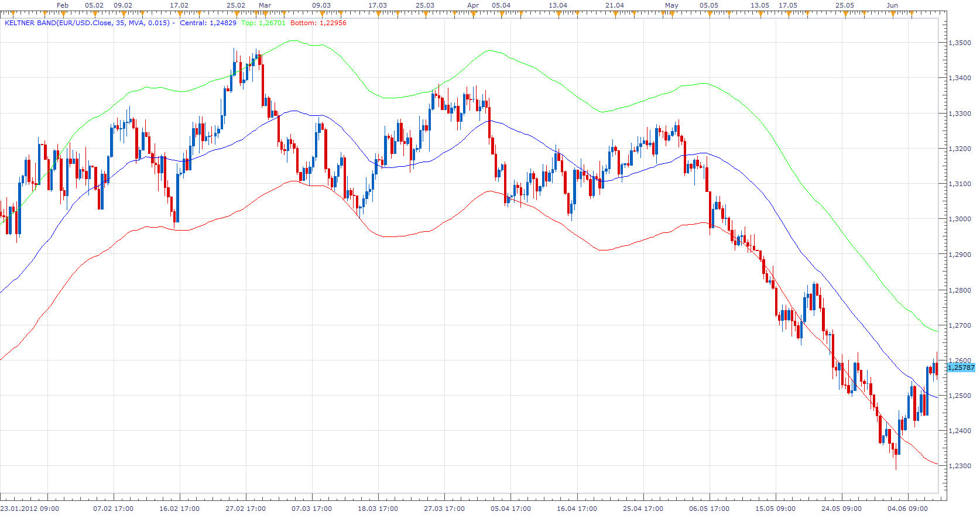The image size is (980, 515).
Task: Click the 05.05 label in the upper scale
Action: 709,5
